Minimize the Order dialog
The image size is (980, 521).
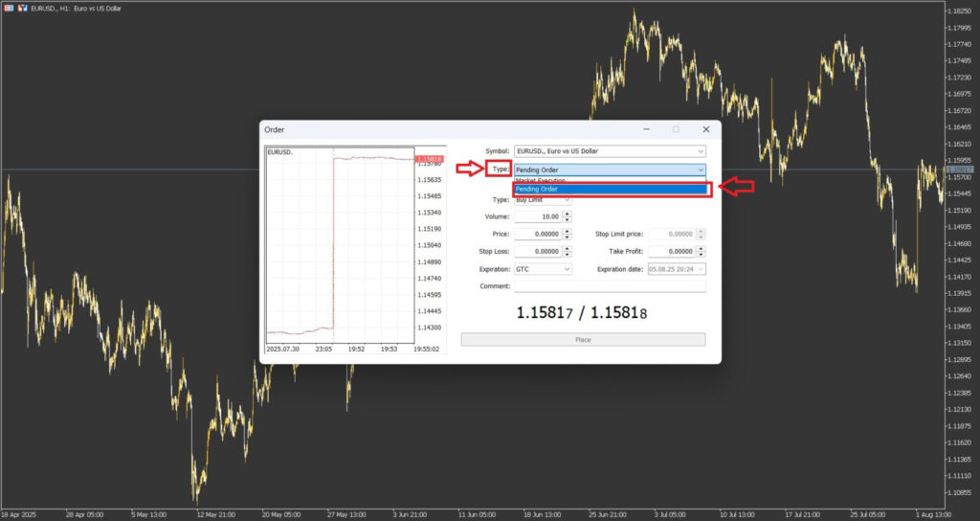point(646,129)
